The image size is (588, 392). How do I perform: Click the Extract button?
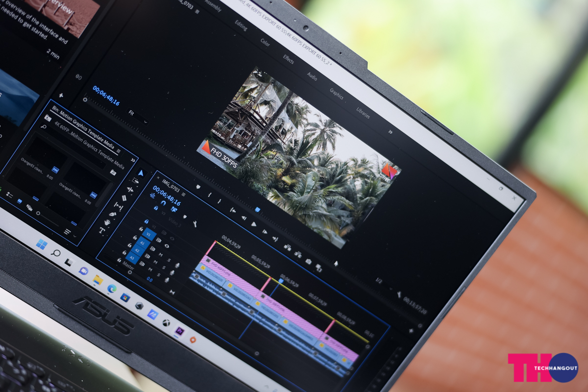[298, 254]
